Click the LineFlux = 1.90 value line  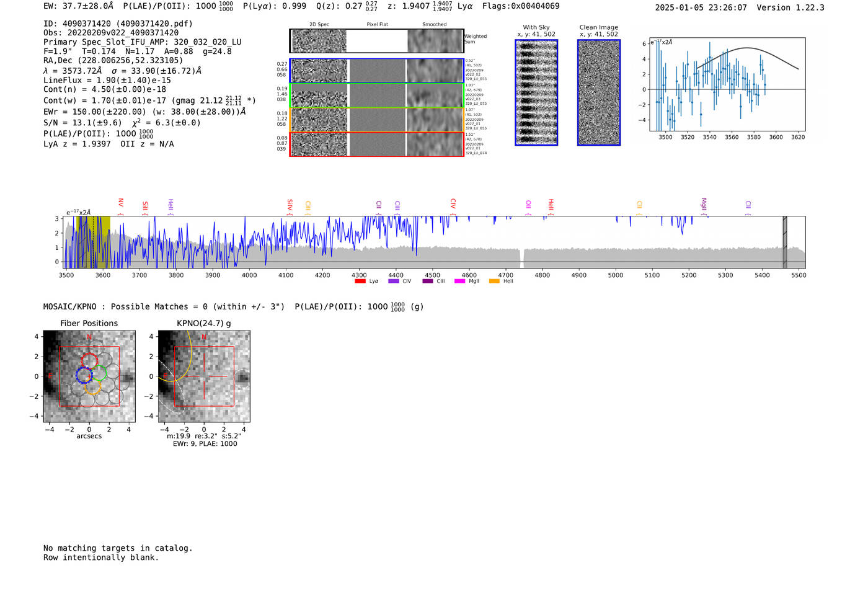(x=107, y=80)
